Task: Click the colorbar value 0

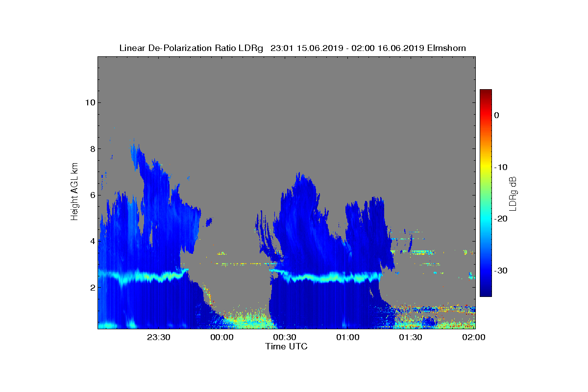Action: point(496,115)
